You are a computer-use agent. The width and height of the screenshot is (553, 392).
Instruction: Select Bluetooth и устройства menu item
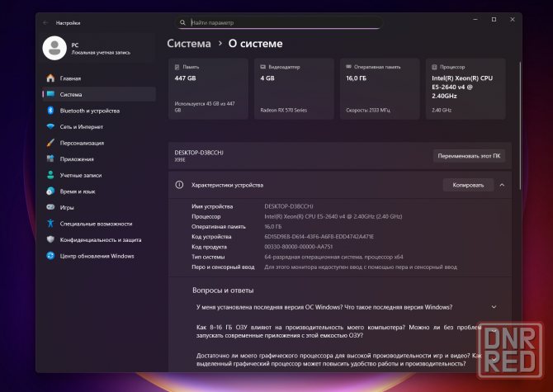coord(99,111)
